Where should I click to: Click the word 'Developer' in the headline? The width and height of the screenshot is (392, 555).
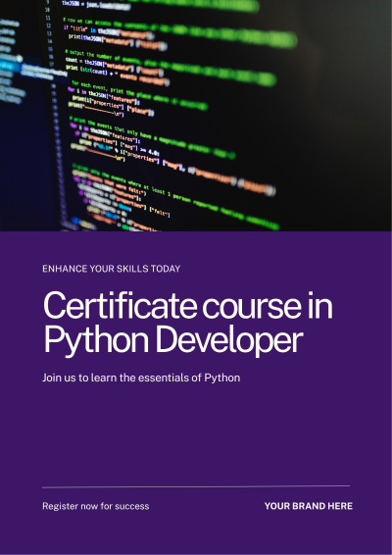click(x=229, y=340)
